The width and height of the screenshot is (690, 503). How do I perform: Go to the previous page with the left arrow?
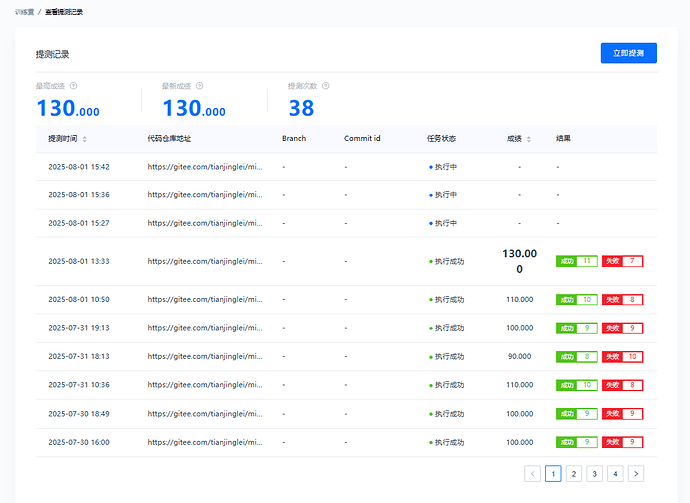[532, 474]
